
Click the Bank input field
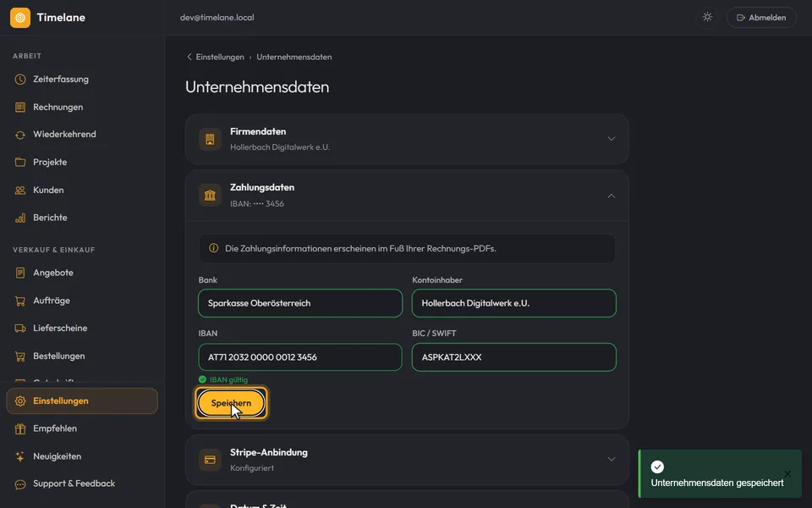pyautogui.click(x=300, y=303)
